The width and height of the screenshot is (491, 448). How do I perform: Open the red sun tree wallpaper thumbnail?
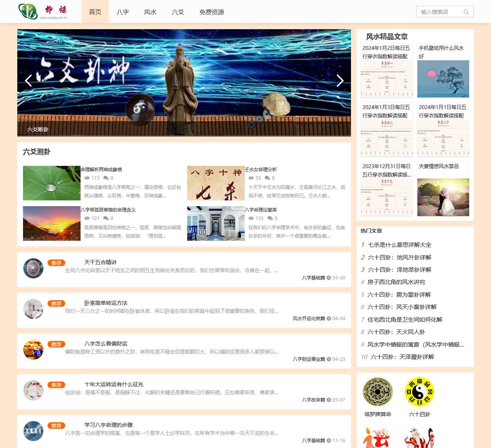click(x=443, y=79)
